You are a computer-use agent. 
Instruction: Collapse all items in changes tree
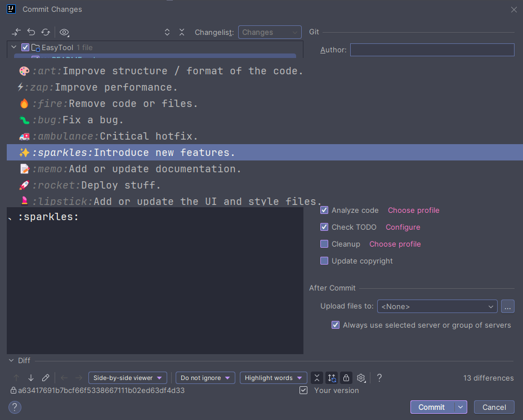[x=182, y=33]
